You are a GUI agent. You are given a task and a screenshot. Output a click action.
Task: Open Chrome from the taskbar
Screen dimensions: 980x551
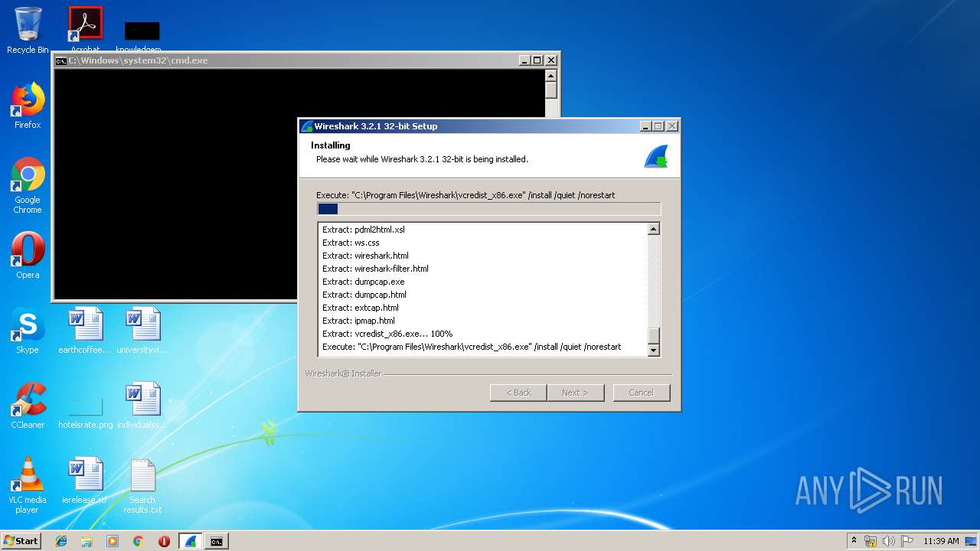pos(139,541)
